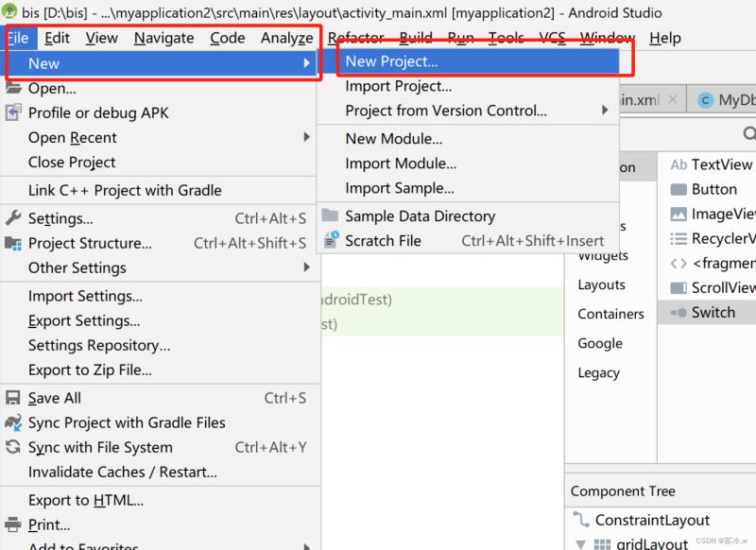Viewport: 756px width, 550px height.
Task: Click the Save All disk icon
Action: [13, 398]
